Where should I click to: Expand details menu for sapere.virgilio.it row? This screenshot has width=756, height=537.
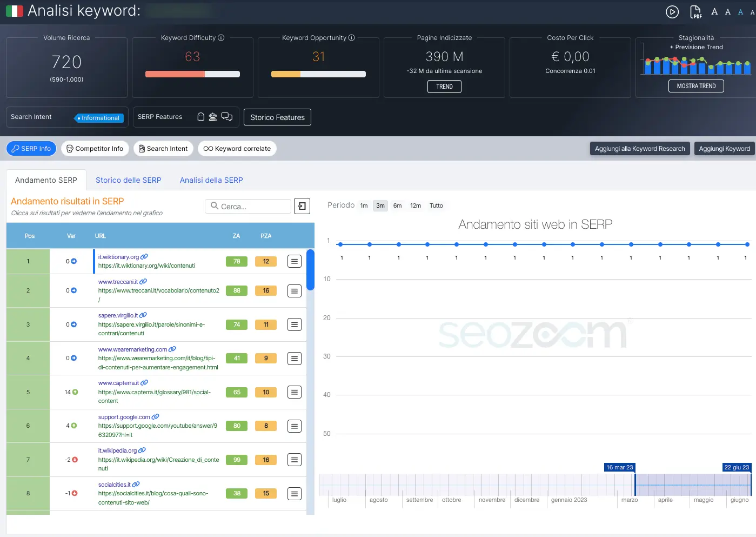point(294,324)
